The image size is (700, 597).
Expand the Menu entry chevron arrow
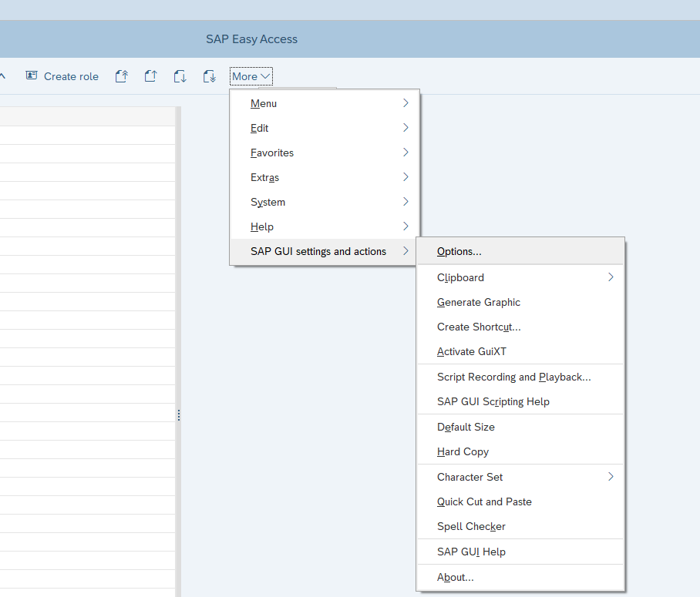click(x=406, y=103)
